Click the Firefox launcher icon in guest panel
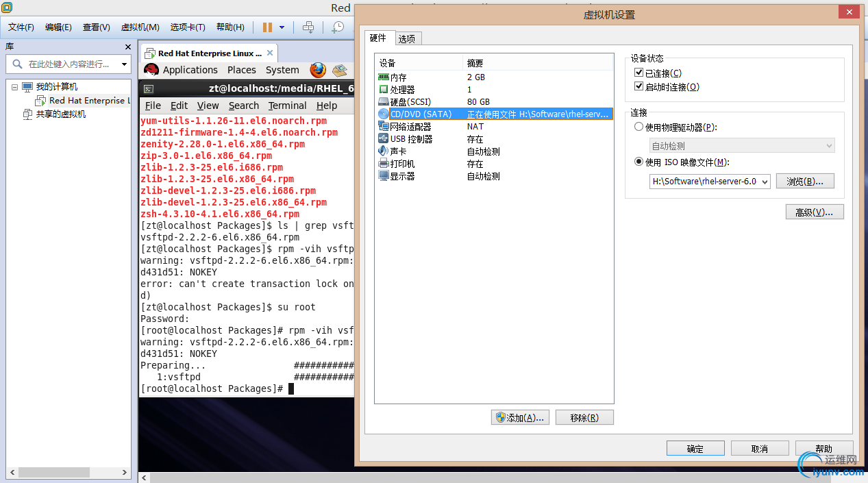This screenshot has width=868, height=483. click(x=318, y=70)
